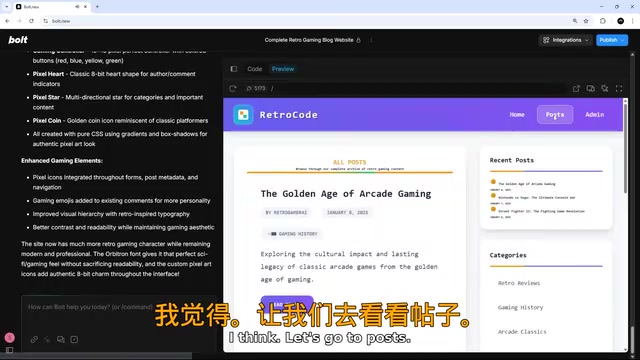
Task: Toggle the left sidebar panel icon
Action: pos(9,350)
